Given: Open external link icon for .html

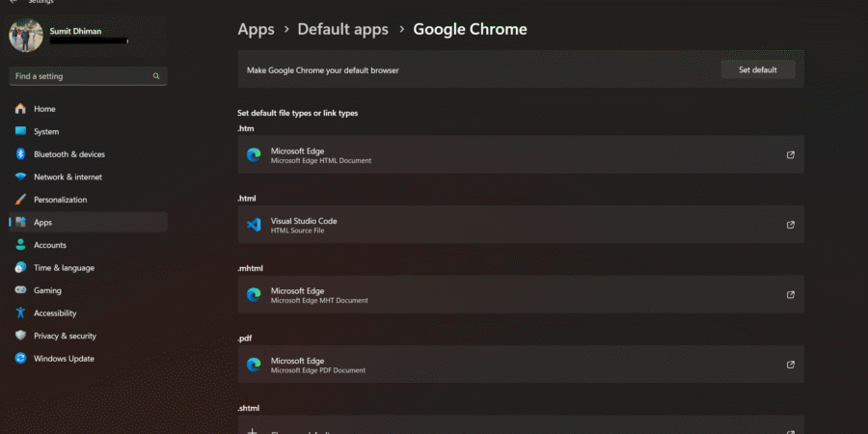Looking at the screenshot, I should coord(791,225).
